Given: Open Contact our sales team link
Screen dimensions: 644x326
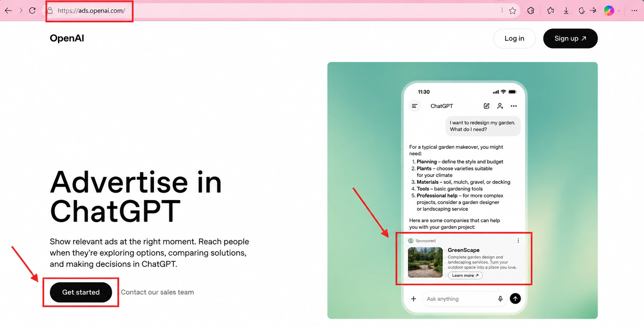Looking at the screenshot, I should [x=157, y=292].
